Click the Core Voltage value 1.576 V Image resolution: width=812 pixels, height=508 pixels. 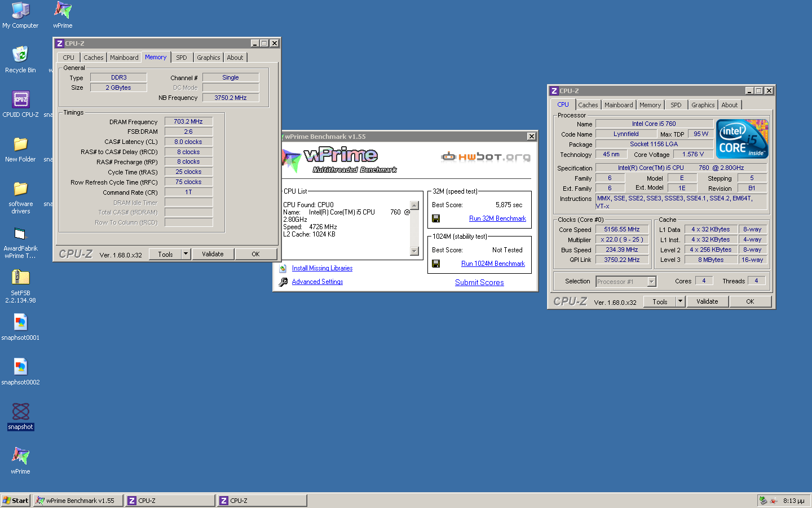point(693,154)
